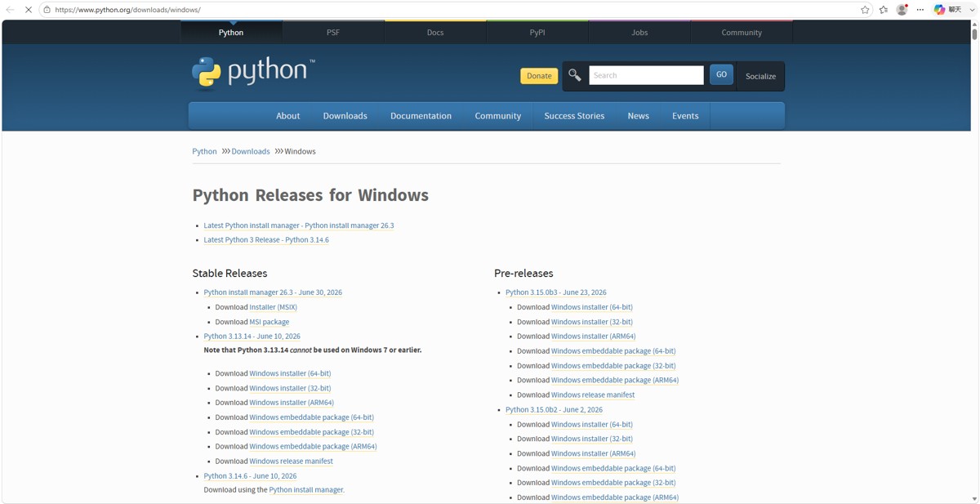The height and width of the screenshot is (504, 980).
Task: Open Python 3.13.14 - June 10, 2026 release
Action: pos(252,337)
